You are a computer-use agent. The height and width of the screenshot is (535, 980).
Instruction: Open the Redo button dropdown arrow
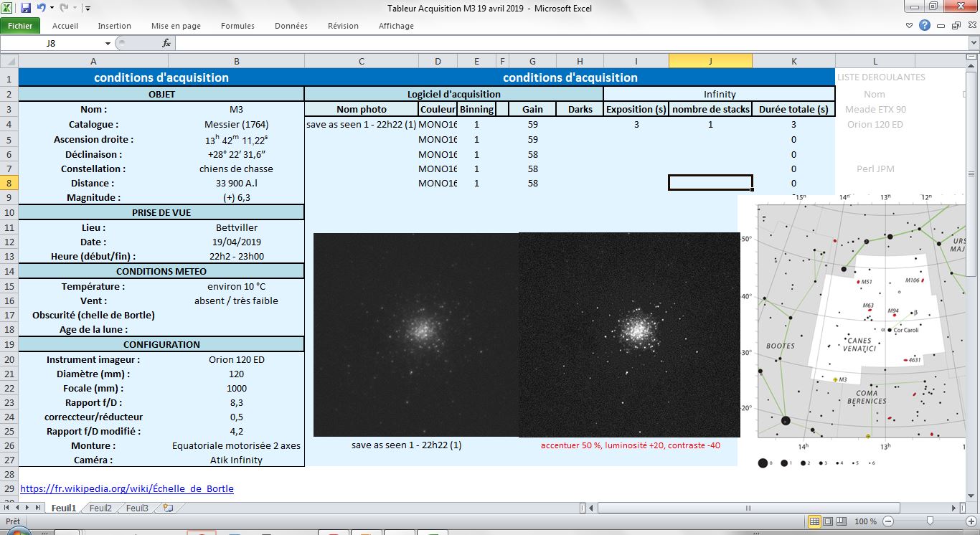[x=75, y=8]
